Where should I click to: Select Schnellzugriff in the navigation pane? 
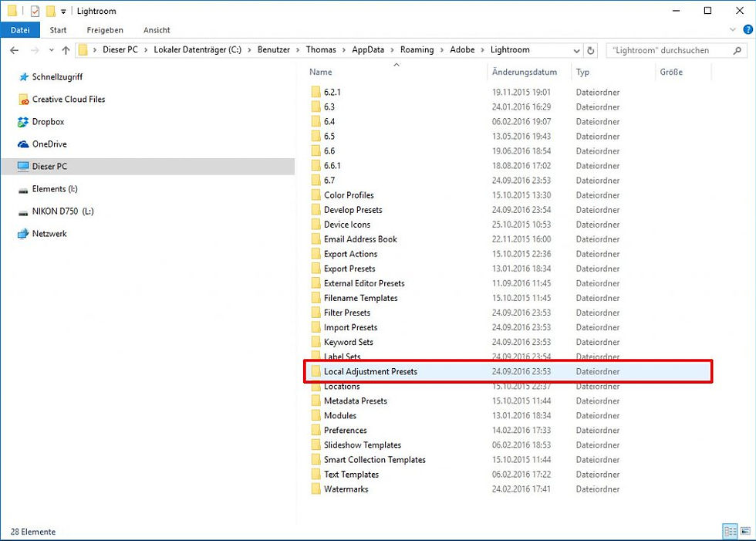click(x=57, y=76)
